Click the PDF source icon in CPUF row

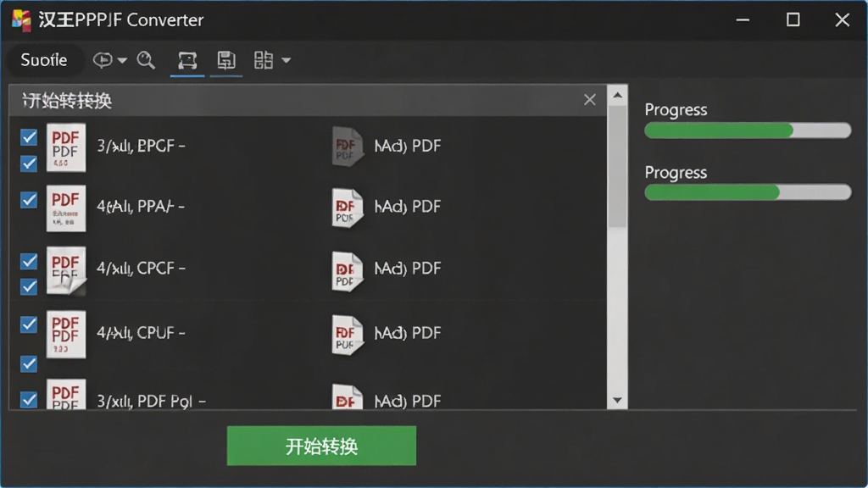(66, 334)
